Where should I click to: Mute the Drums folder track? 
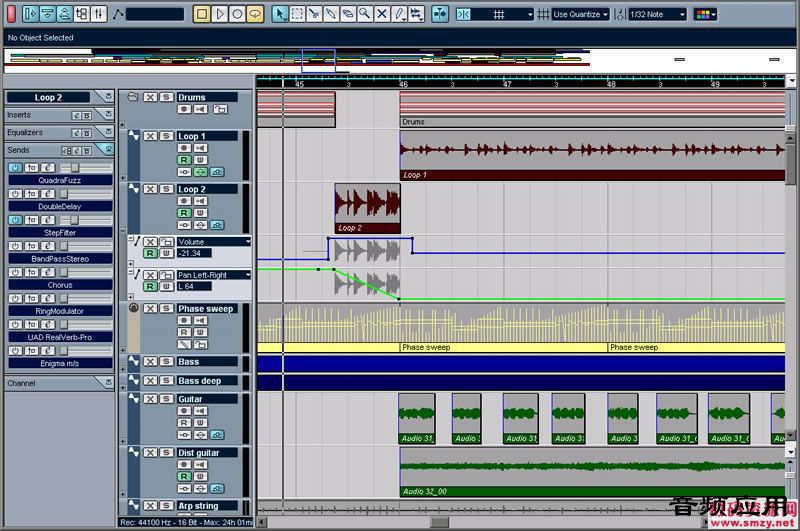pos(150,97)
